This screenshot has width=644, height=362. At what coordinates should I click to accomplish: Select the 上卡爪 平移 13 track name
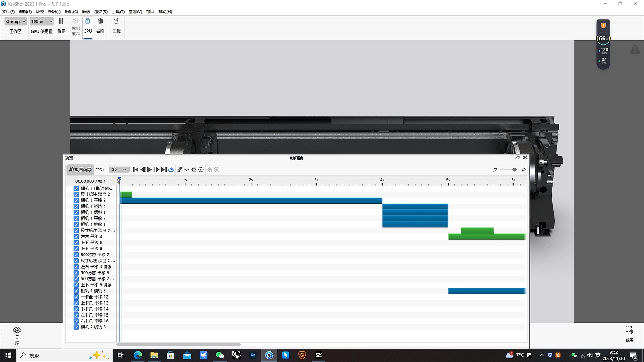point(95,303)
